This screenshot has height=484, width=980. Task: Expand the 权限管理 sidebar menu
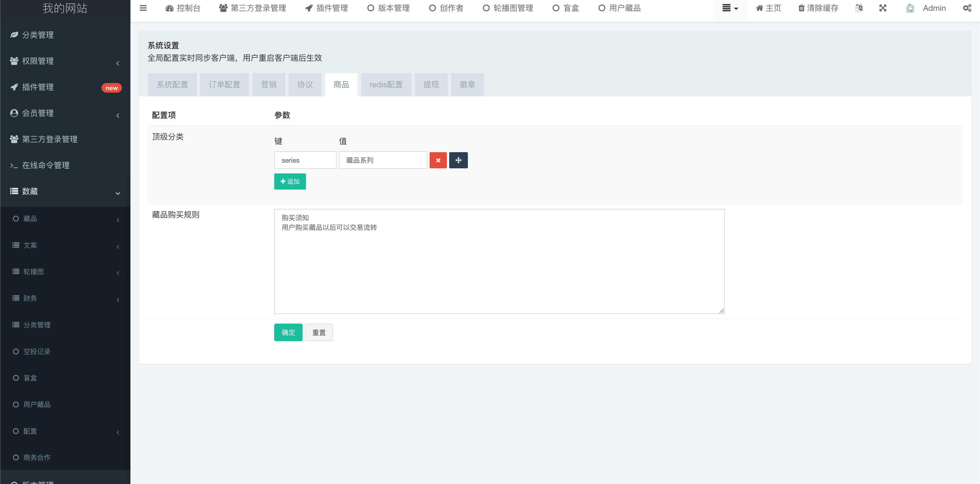65,61
